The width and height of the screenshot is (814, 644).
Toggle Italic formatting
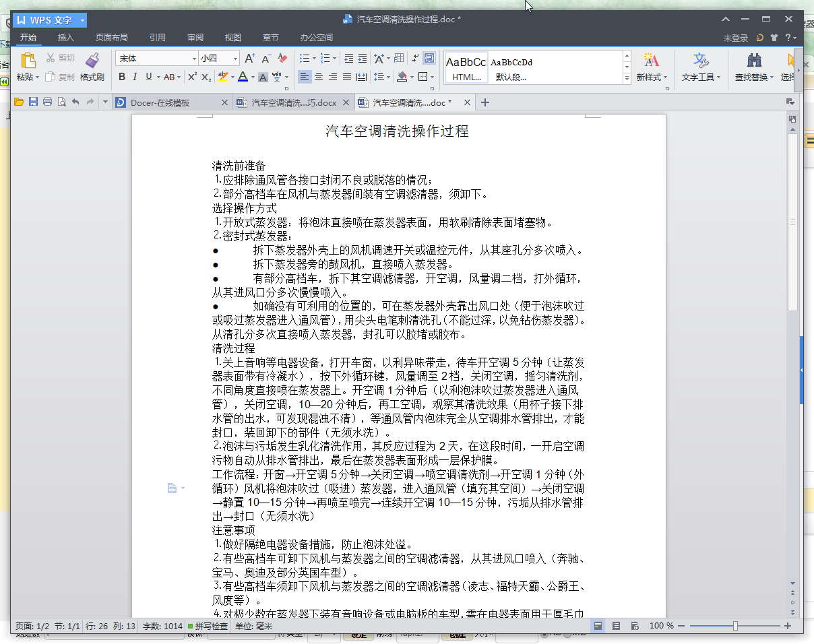pyautogui.click(x=135, y=77)
